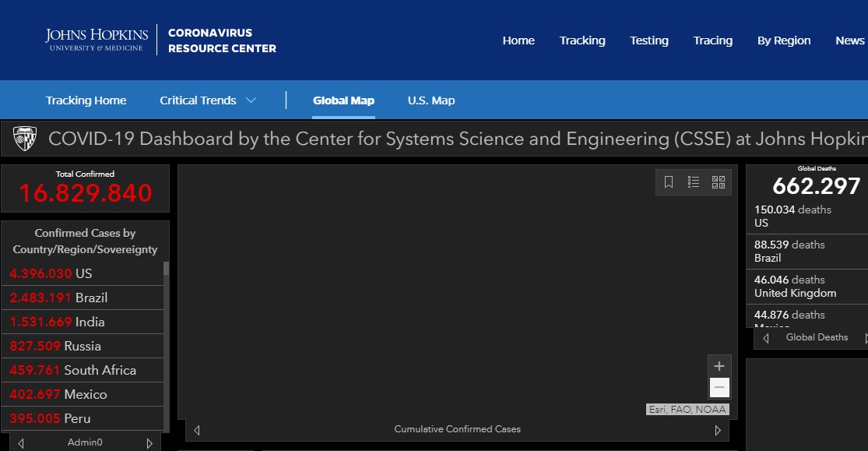Click the Total Confirmed 16.829.840 figure
Viewport: 868px width, 451px height.
[x=86, y=193]
